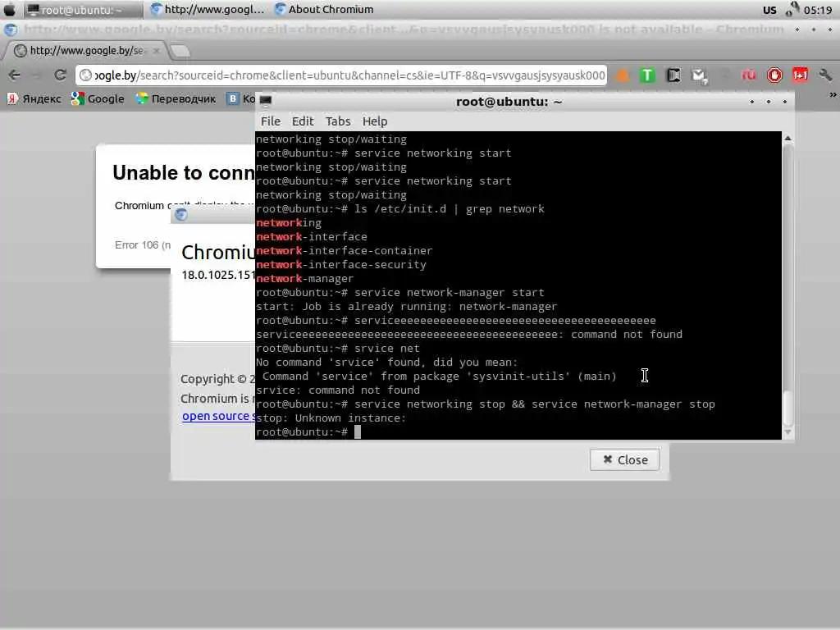Open the apple-shaped system menu icon
The image size is (840, 630).
point(10,9)
